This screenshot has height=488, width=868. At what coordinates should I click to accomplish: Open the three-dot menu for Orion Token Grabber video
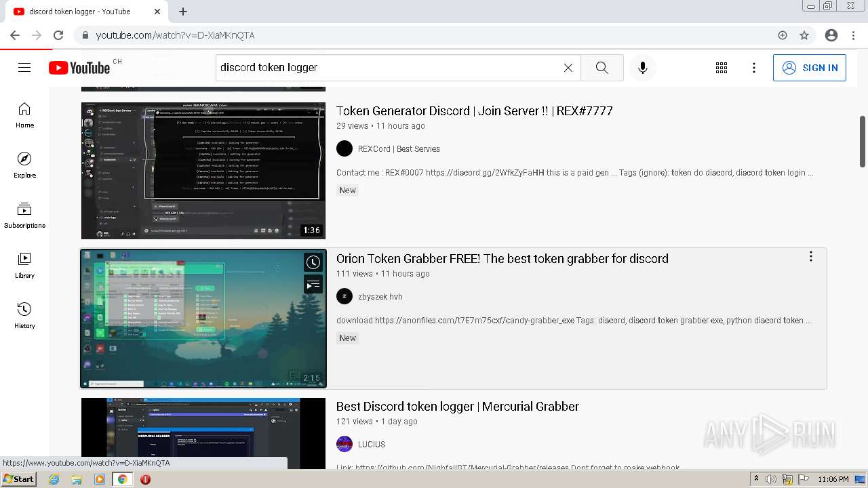point(810,257)
